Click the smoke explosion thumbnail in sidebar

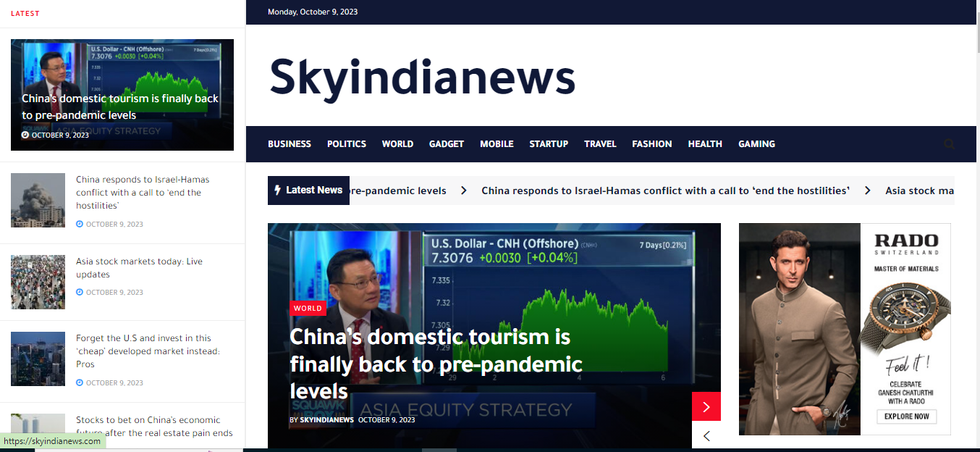click(x=38, y=200)
